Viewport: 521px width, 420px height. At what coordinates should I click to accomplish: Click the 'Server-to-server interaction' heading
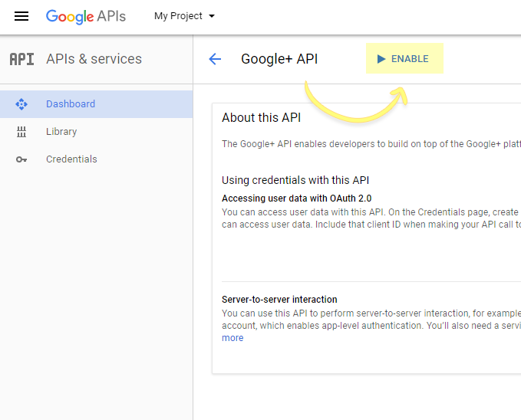click(279, 300)
